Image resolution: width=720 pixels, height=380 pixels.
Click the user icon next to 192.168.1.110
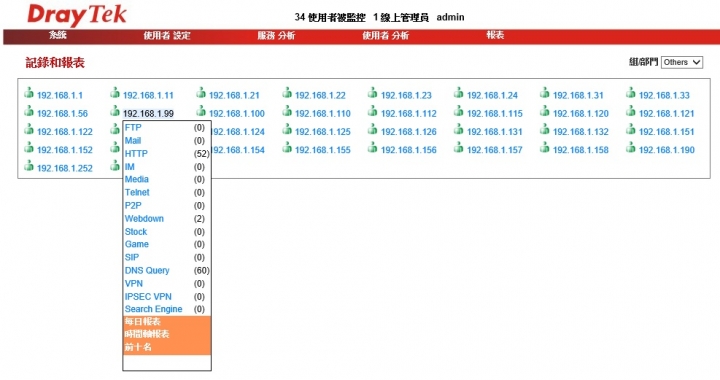(287, 111)
